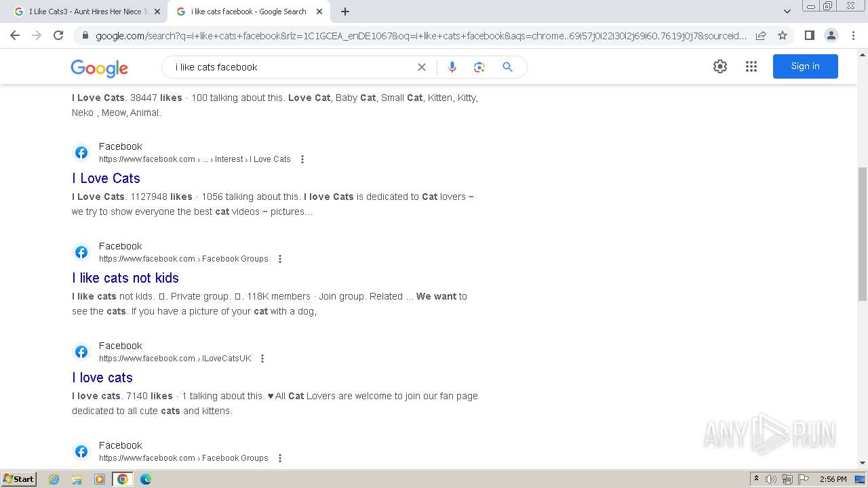This screenshot has height=488, width=868.
Task: Focus the Google search input field
Action: click(292, 67)
